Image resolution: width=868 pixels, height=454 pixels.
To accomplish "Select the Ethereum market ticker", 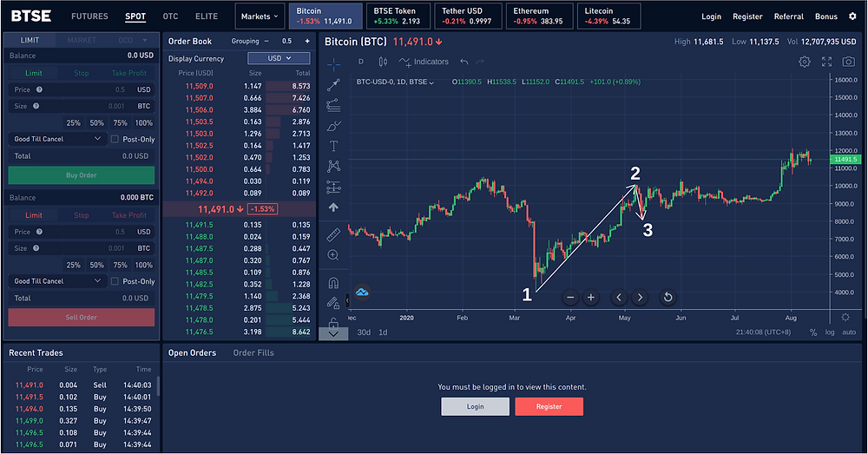I will click(539, 16).
